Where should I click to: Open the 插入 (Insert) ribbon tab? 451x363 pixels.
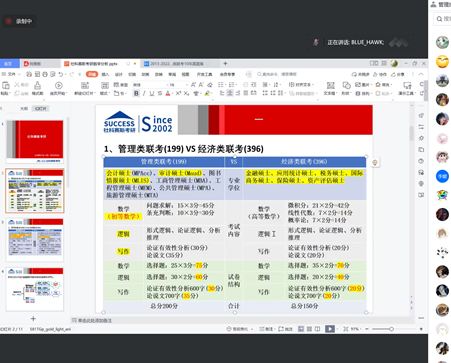105,74
